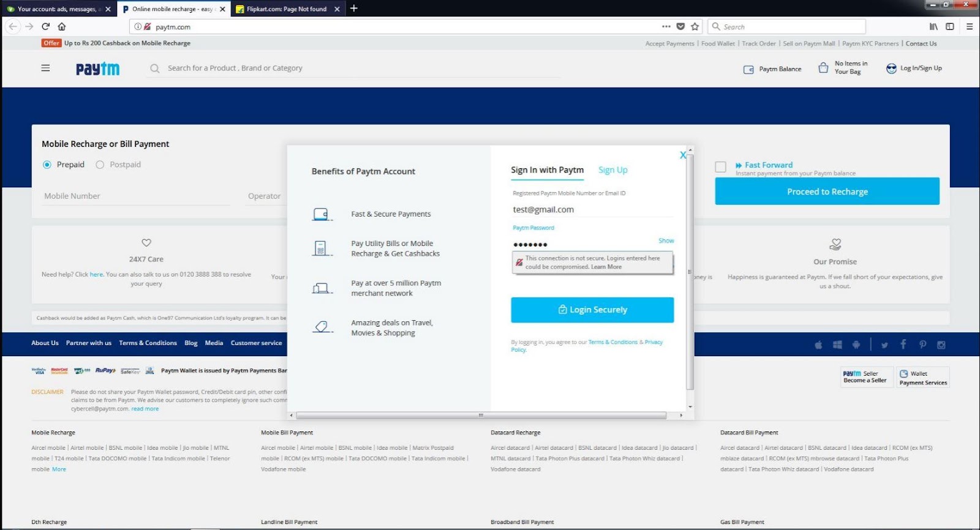
Task: Open the Firefox application menu
Action: [970, 26]
